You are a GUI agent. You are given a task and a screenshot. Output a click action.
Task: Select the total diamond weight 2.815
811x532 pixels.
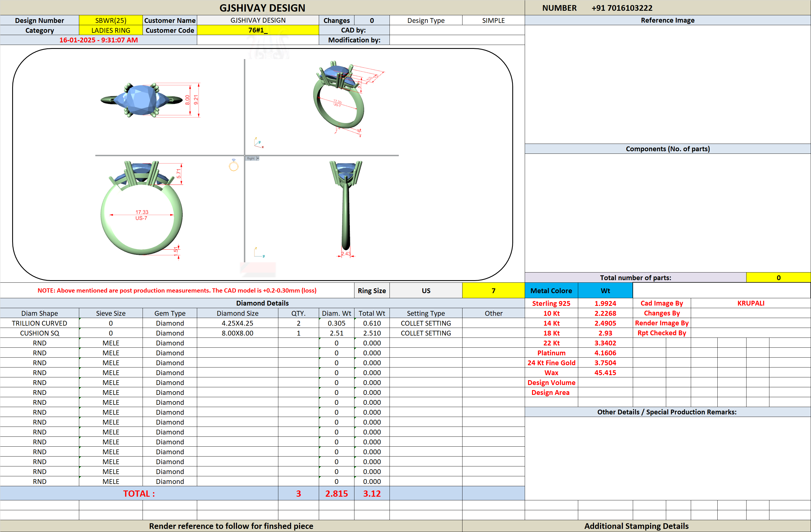pyautogui.click(x=336, y=494)
